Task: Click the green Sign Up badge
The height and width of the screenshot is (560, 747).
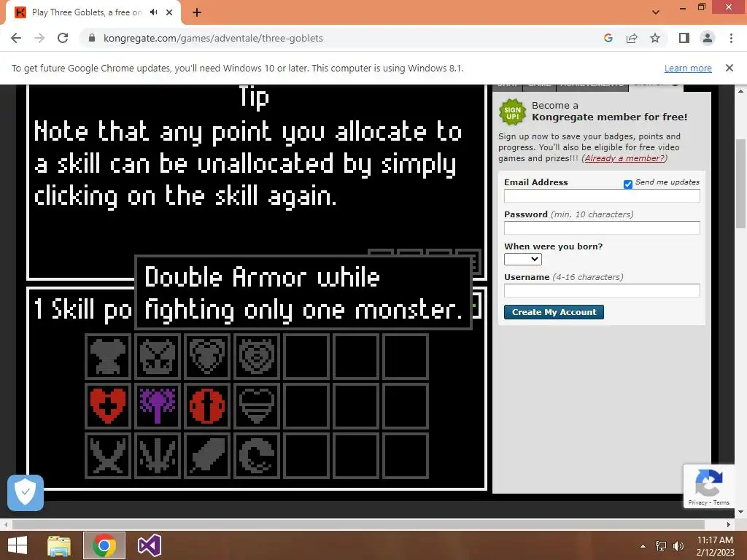Action: pyautogui.click(x=513, y=112)
